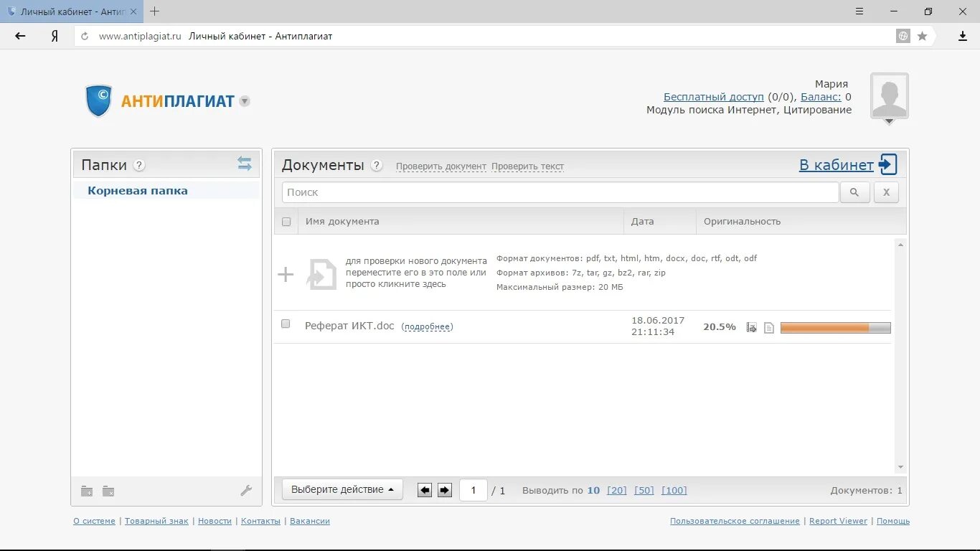Click the Antiplagiat shield logo

[x=99, y=101]
